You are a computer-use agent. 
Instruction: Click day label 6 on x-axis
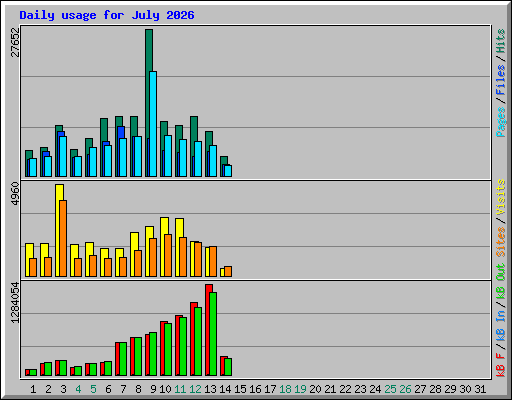108,389
